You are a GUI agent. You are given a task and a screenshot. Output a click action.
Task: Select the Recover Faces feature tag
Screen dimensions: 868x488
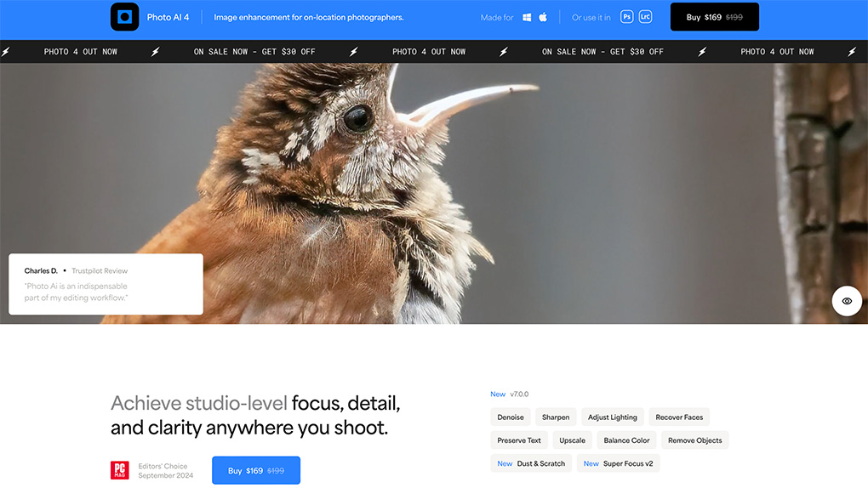679,417
